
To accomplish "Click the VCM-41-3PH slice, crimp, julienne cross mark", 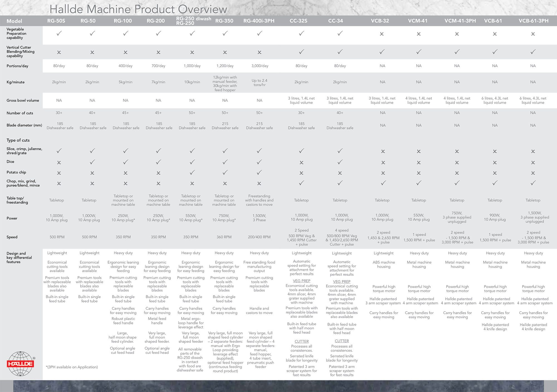I will coord(457,152).
